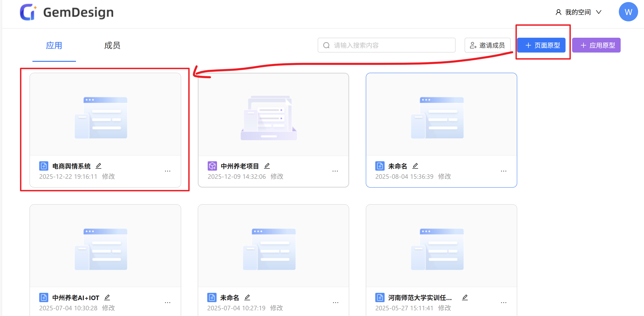This screenshot has height=316, width=644.
Task: Click the purple 应用原型 button
Action: tap(596, 45)
